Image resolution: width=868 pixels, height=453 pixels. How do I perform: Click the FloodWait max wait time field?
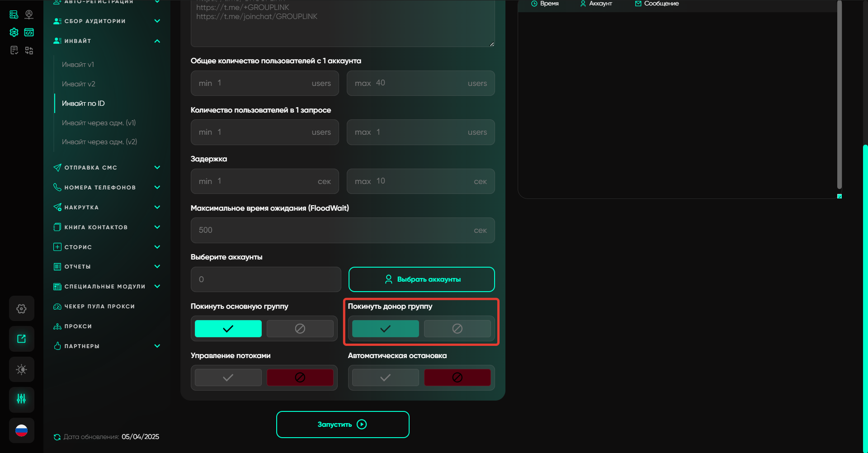coord(342,230)
